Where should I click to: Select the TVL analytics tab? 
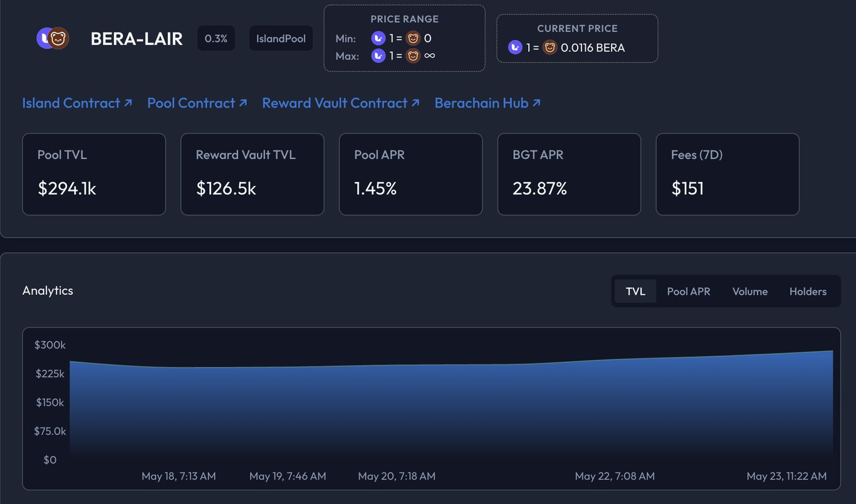click(x=635, y=291)
